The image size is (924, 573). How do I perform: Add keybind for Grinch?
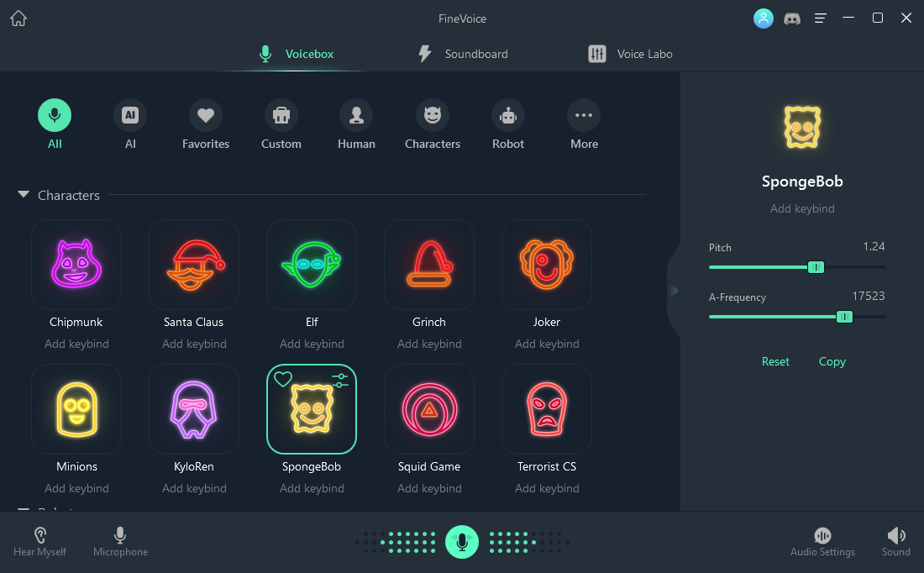pos(429,344)
